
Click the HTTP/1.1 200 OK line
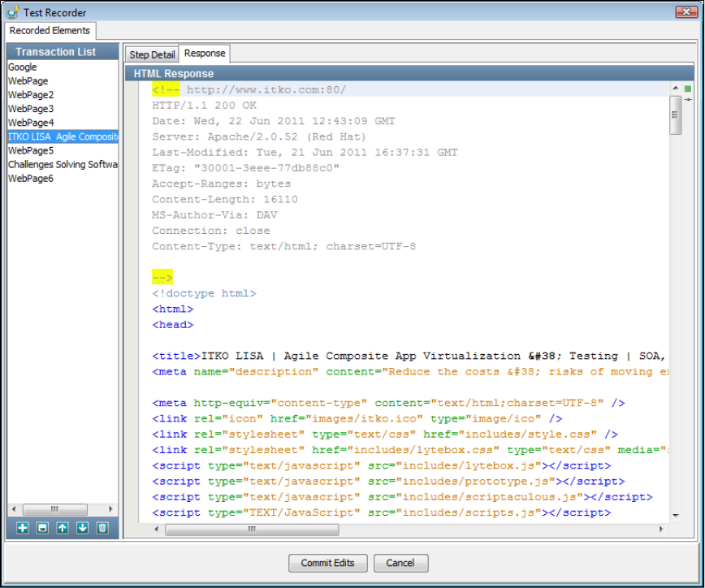[x=204, y=106]
